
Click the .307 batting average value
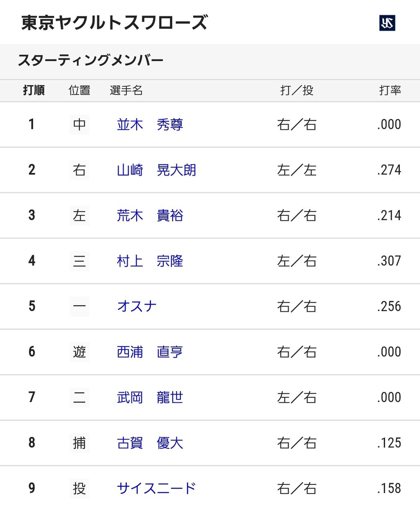click(389, 261)
